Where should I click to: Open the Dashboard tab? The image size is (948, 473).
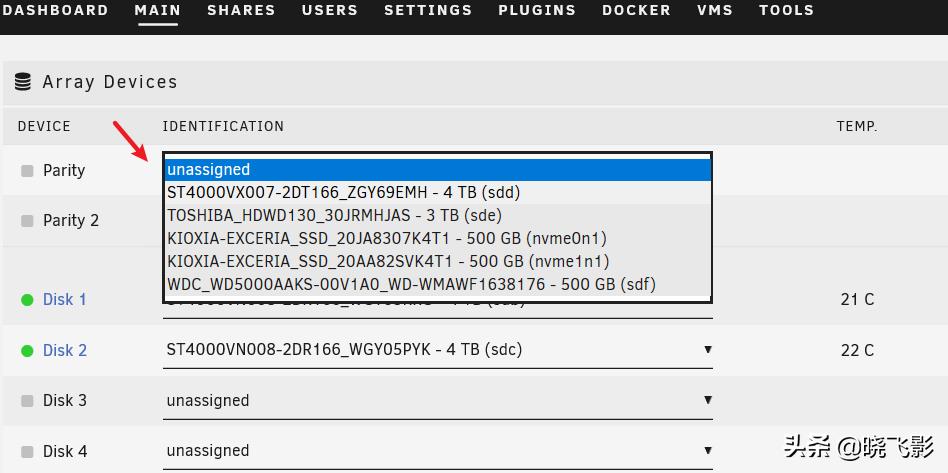click(54, 10)
